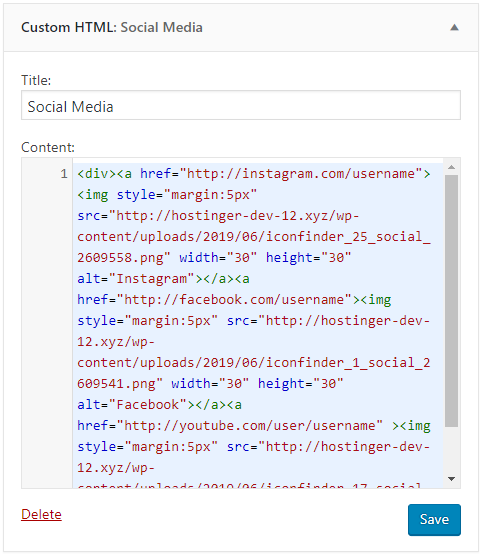
Task: Click the Content: label
Action: (48, 147)
